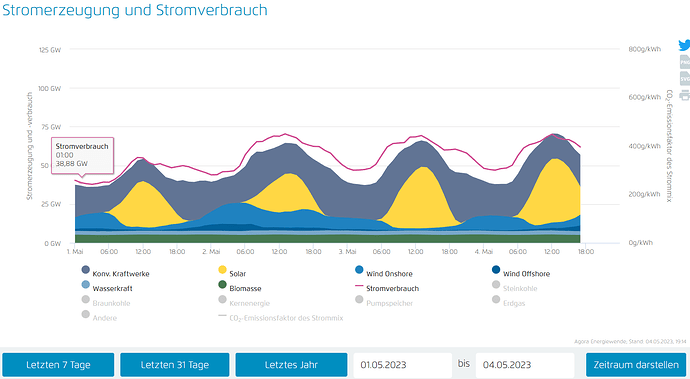Toggle Konv. Kraftwerke legend series

pyautogui.click(x=115, y=273)
